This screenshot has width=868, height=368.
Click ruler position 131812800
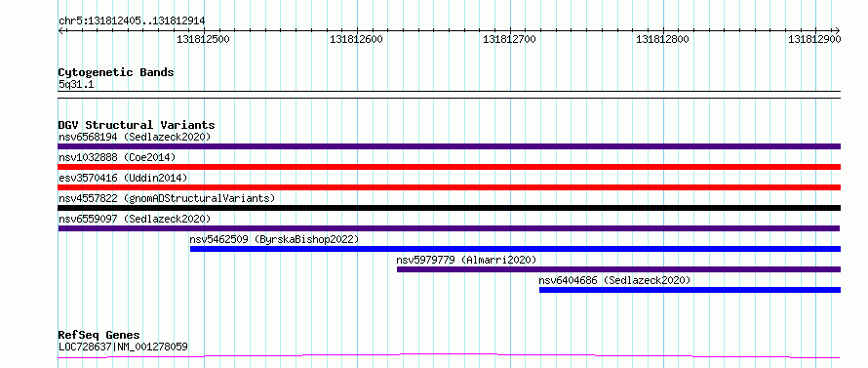tap(662, 39)
